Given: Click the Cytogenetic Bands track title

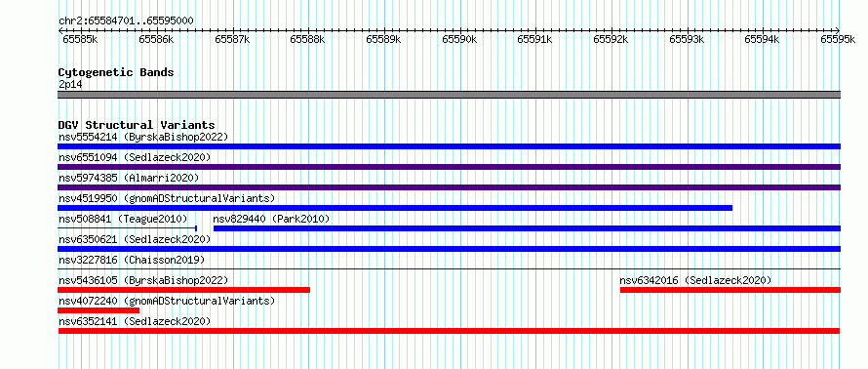Looking at the screenshot, I should click(x=116, y=72).
